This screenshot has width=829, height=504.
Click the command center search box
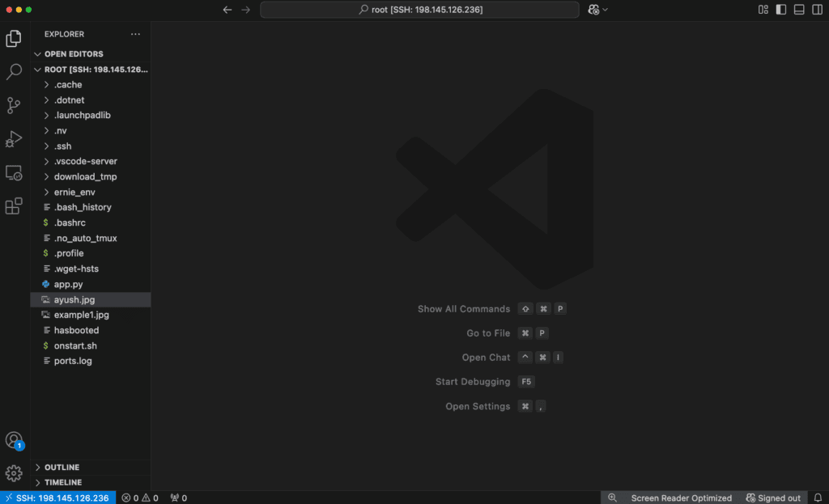click(420, 10)
